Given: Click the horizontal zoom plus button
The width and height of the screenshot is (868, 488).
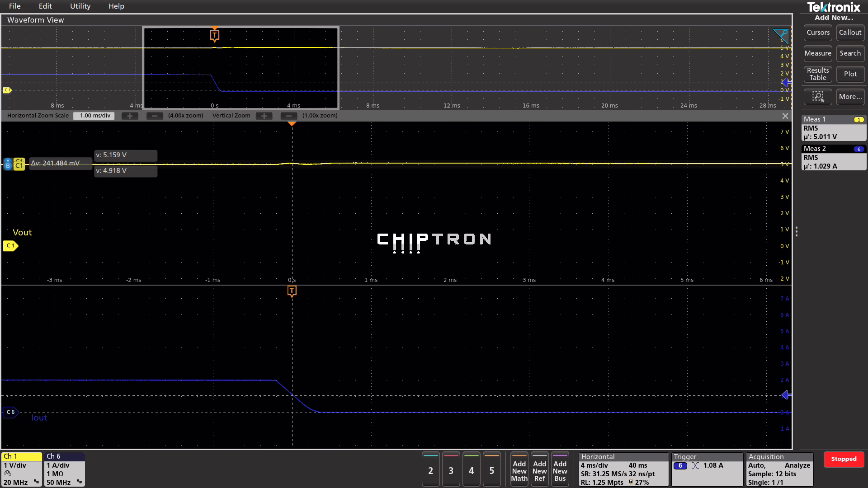Looking at the screenshot, I should click(x=130, y=116).
